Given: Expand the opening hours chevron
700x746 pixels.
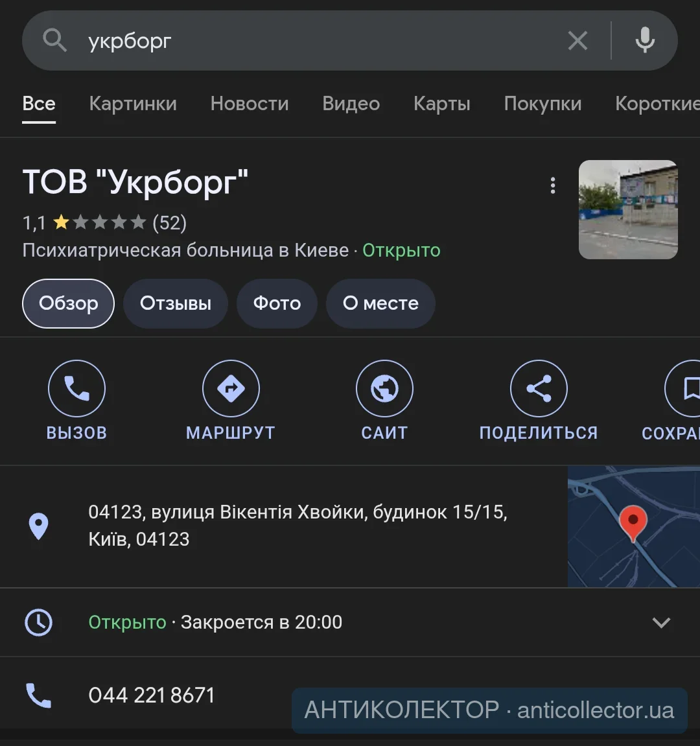Looking at the screenshot, I should click(x=661, y=622).
